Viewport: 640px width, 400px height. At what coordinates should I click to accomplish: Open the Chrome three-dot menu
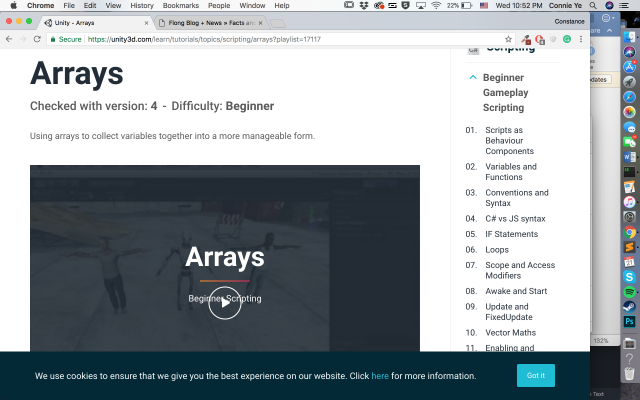pos(580,39)
